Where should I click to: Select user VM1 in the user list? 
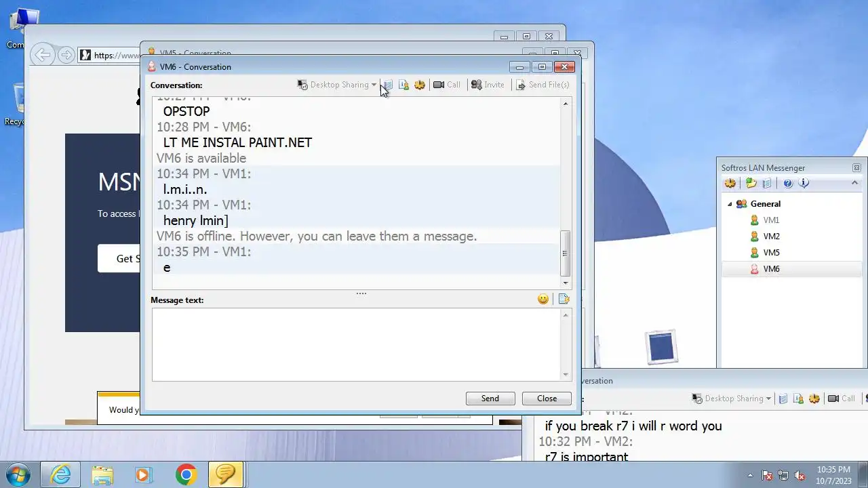pyautogui.click(x=771, y=220)
